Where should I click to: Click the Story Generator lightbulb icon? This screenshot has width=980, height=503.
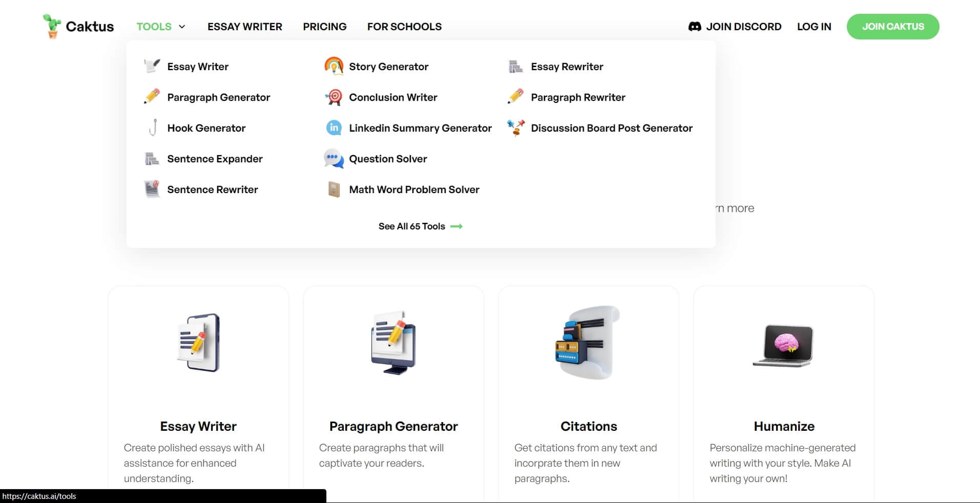tap(334, 66)
